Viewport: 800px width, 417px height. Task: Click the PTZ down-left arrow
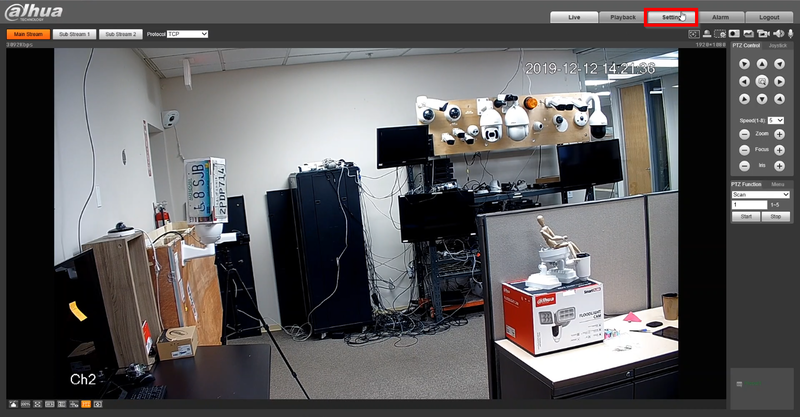coord(744,99)
